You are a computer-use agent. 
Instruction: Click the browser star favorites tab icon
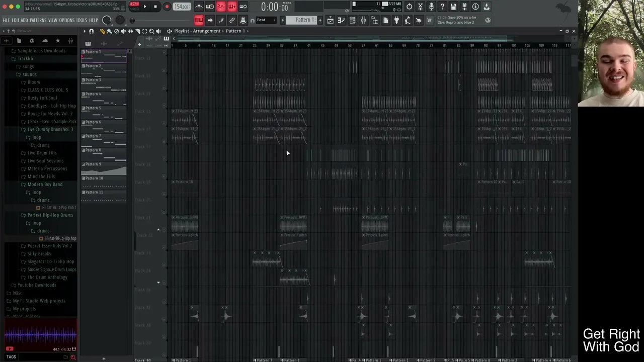tap(58, 41)
